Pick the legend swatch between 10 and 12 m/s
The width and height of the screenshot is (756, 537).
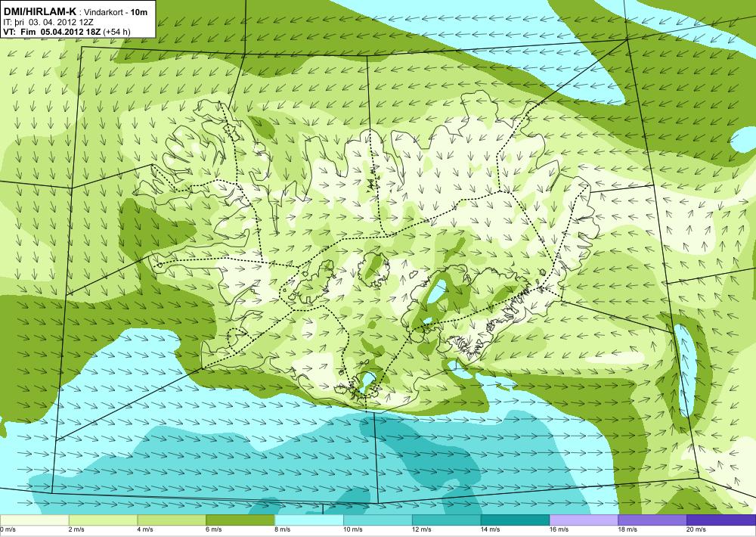point(378,520)
